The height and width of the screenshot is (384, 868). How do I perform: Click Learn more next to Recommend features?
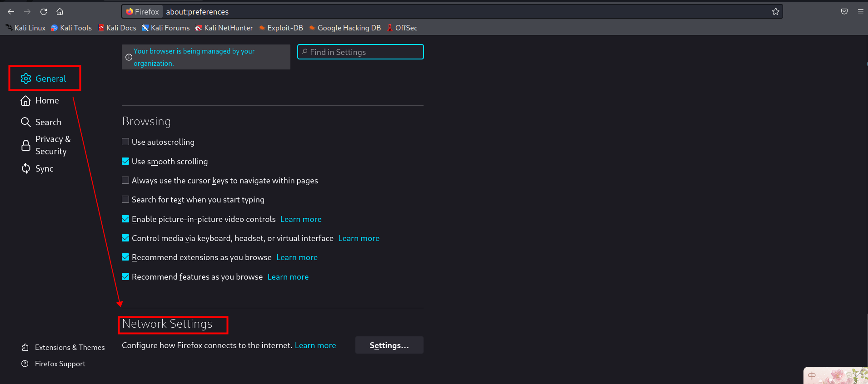(x=288, y=277)
